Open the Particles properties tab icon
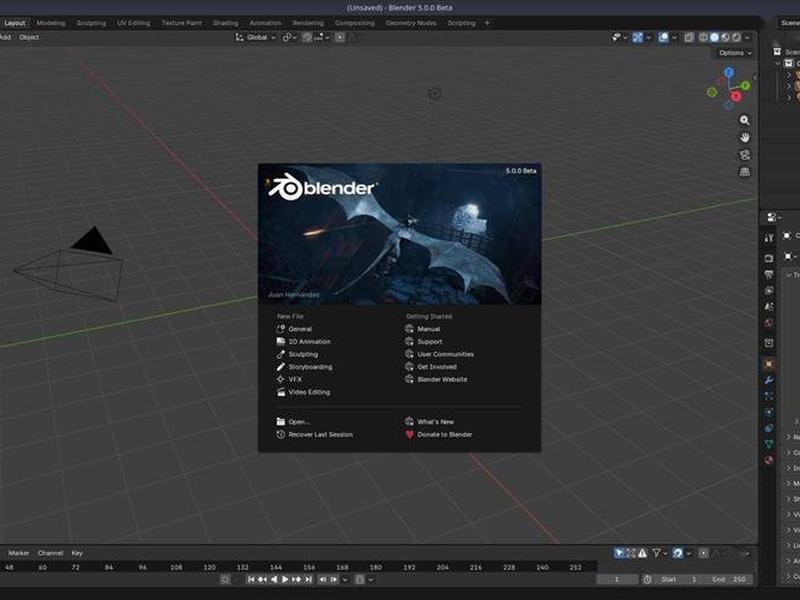Viewport: 800px width, 600px height. pyautogui.click(x=769, y=396)
